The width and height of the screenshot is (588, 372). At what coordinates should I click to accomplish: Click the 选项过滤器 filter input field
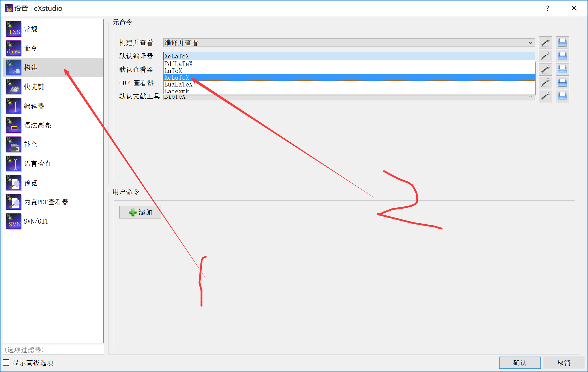(53, 350)
